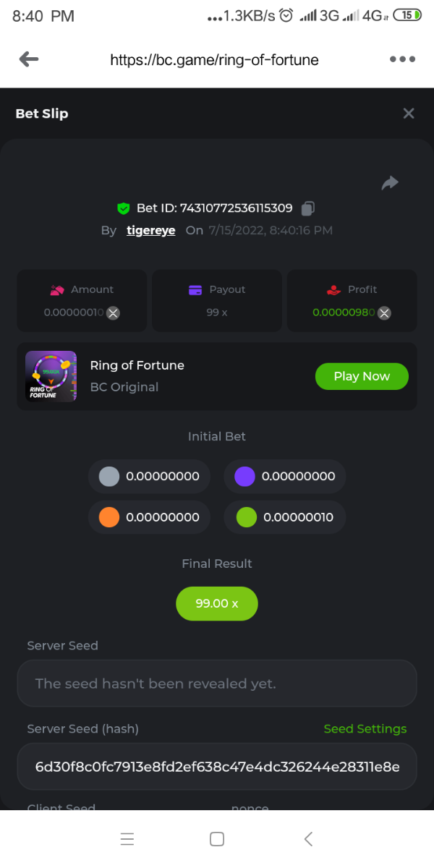434x868 pixels.
Task: Tap the Profit currency coin icon
Action: 385,312
